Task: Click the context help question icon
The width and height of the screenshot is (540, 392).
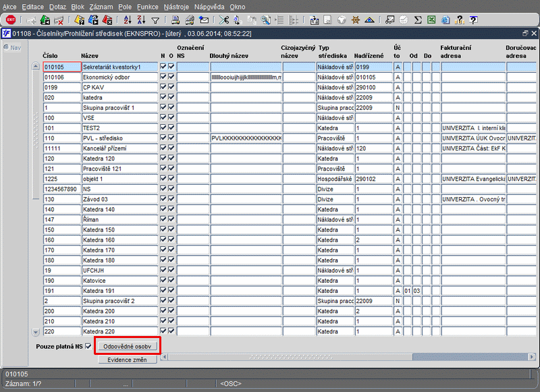Action: 474,20
